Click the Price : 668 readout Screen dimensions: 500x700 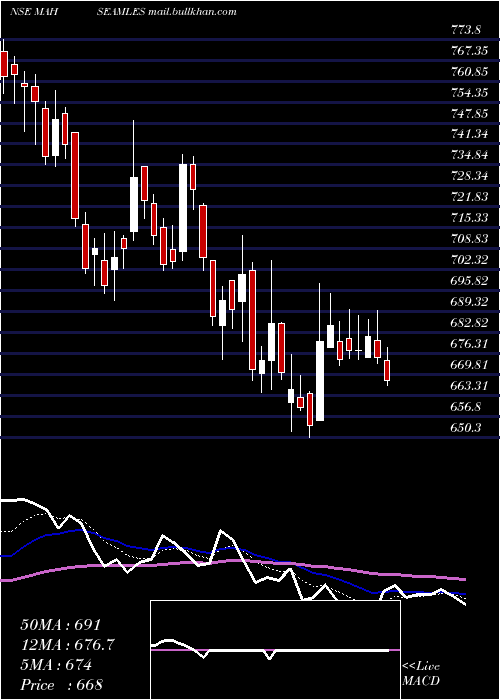click(61, 685)
